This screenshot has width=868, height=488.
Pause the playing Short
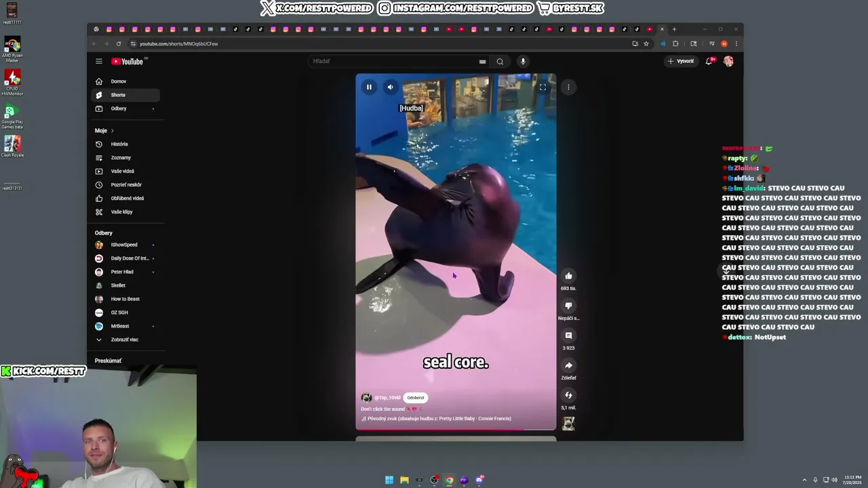click(369, 87)
